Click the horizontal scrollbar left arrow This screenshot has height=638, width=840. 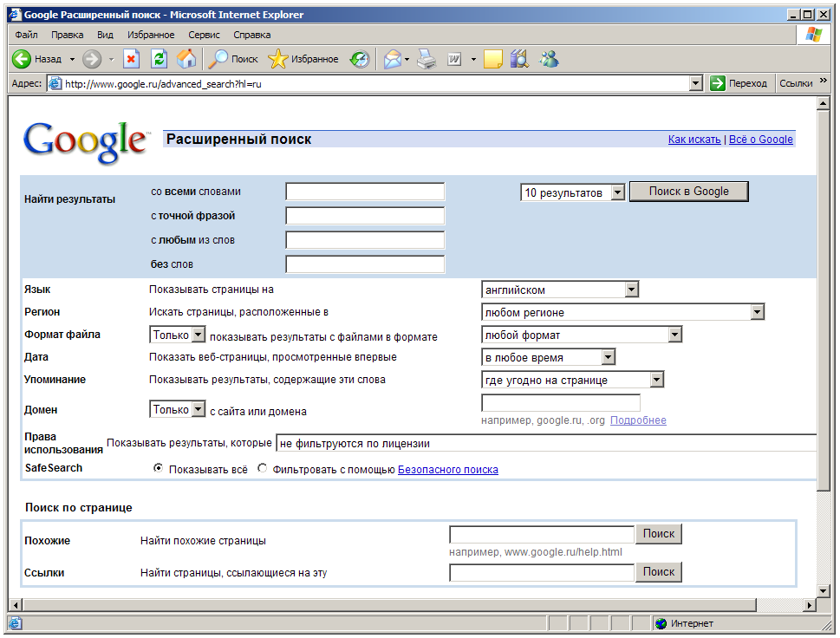point(16,605)
